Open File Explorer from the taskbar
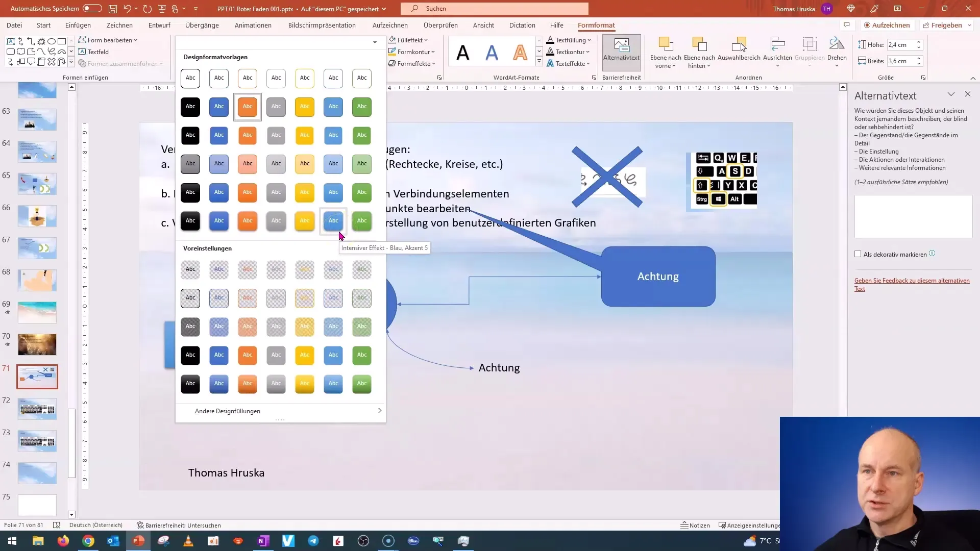 (x=38, y=541)
